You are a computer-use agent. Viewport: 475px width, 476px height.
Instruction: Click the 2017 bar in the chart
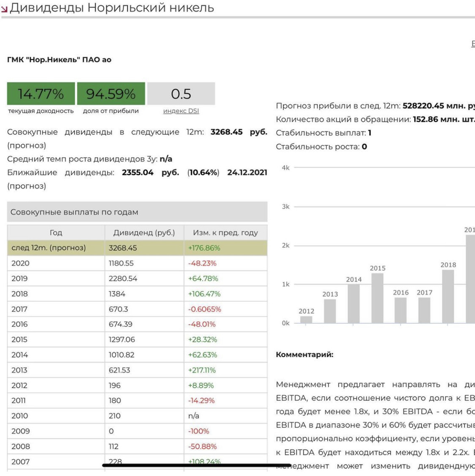coord(424,310)
